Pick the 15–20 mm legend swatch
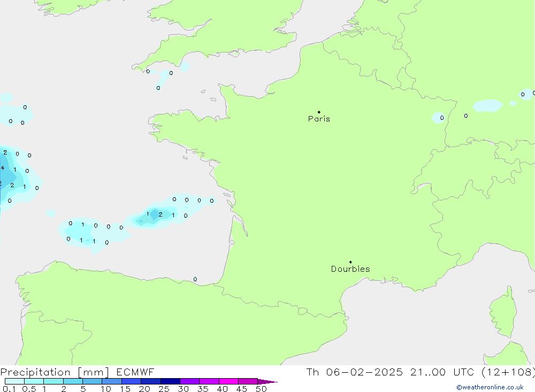The height and width of the screenshot is (392, 535). pos(132,381)
